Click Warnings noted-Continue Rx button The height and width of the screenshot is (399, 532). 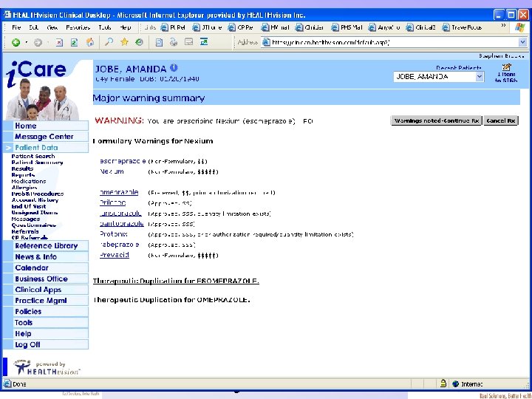coord(437,120)
